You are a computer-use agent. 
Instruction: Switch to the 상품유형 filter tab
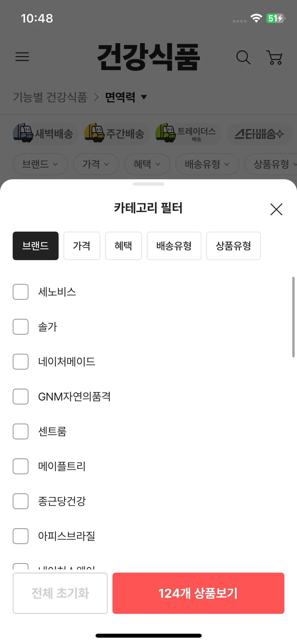(x=233, y=246)
